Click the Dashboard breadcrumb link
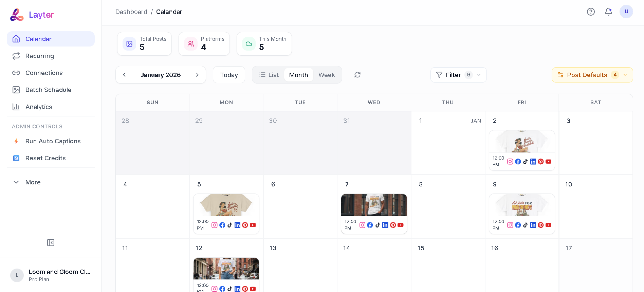 point(131,12)
